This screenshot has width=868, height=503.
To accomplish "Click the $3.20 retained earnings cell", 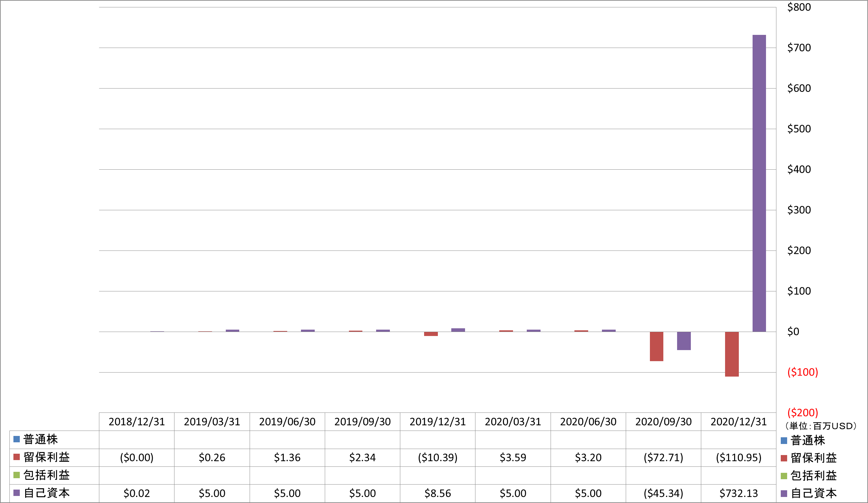I will click(588, 457).
